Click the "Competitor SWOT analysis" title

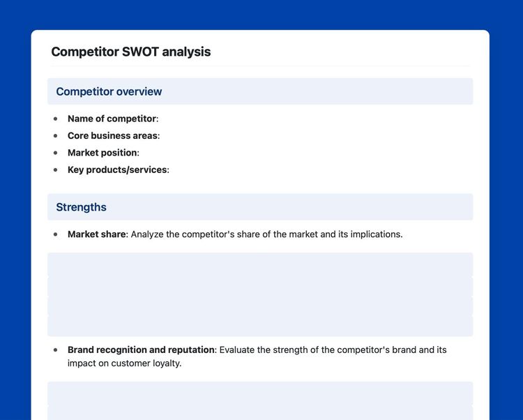(130, 52)
